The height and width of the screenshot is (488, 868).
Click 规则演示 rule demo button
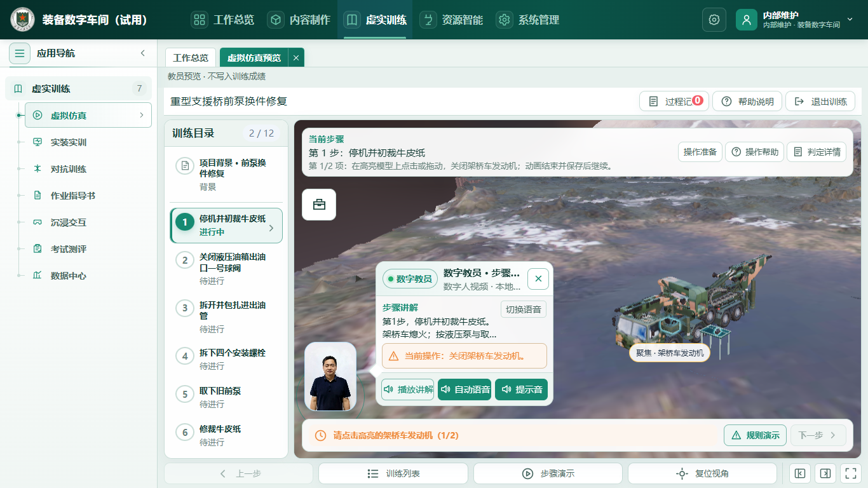pyautogui.click(x=755, y=435)
